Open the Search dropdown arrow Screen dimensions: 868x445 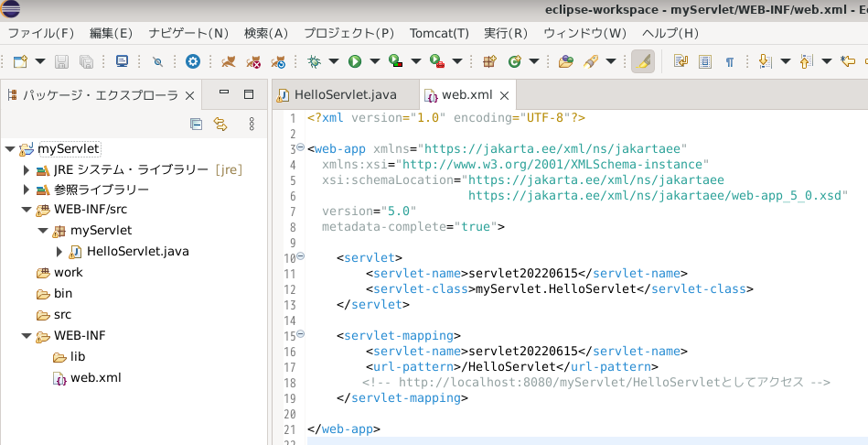point(611,61)
